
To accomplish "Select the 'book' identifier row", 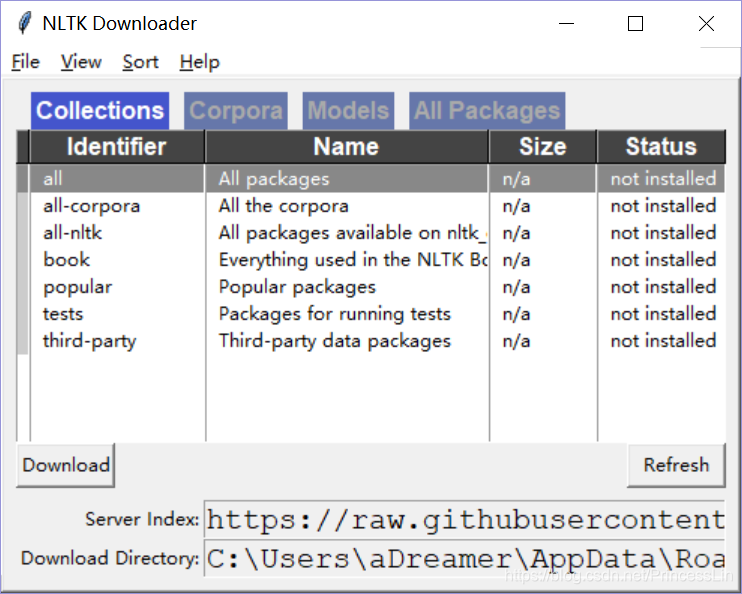I will point(117,260).
